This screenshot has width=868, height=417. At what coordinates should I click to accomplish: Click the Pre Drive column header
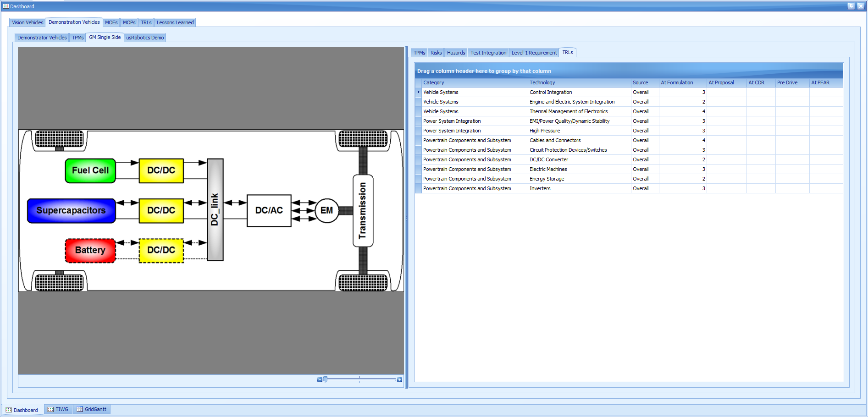coord(792,83)
